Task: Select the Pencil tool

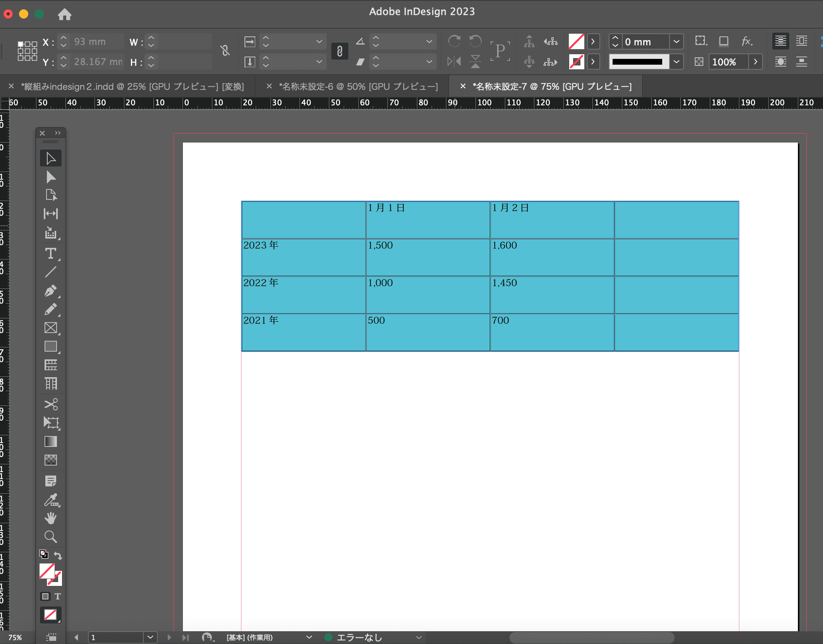Action: click(x=51, y=309)
